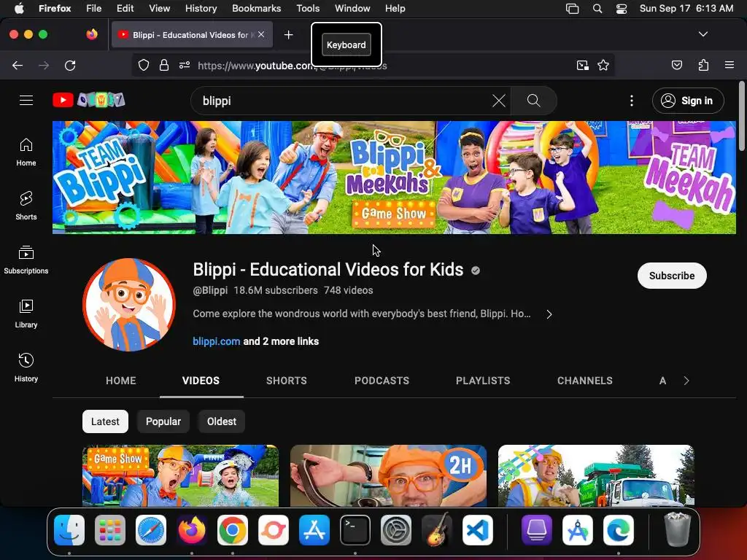Expand the channel description arrow

click(549, 314)
